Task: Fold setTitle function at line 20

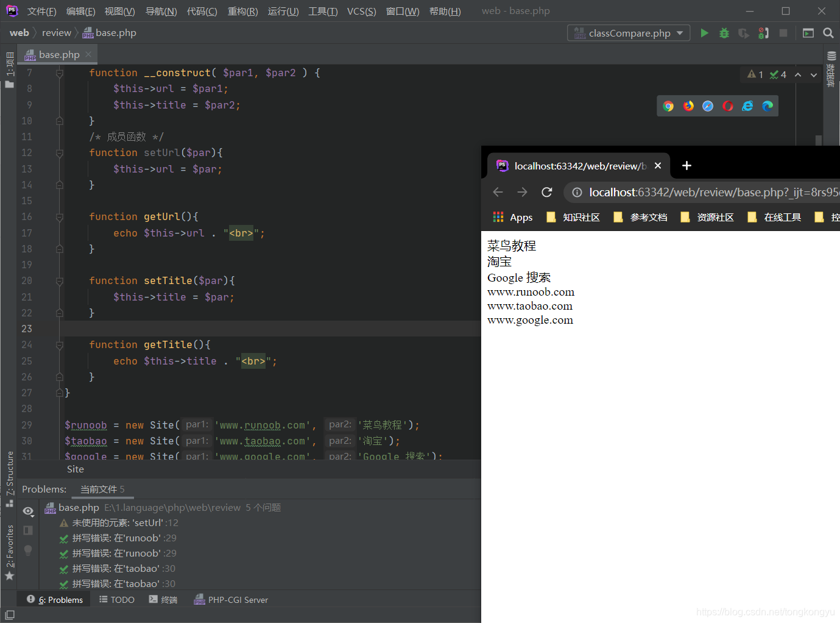Action: (60, 281)
